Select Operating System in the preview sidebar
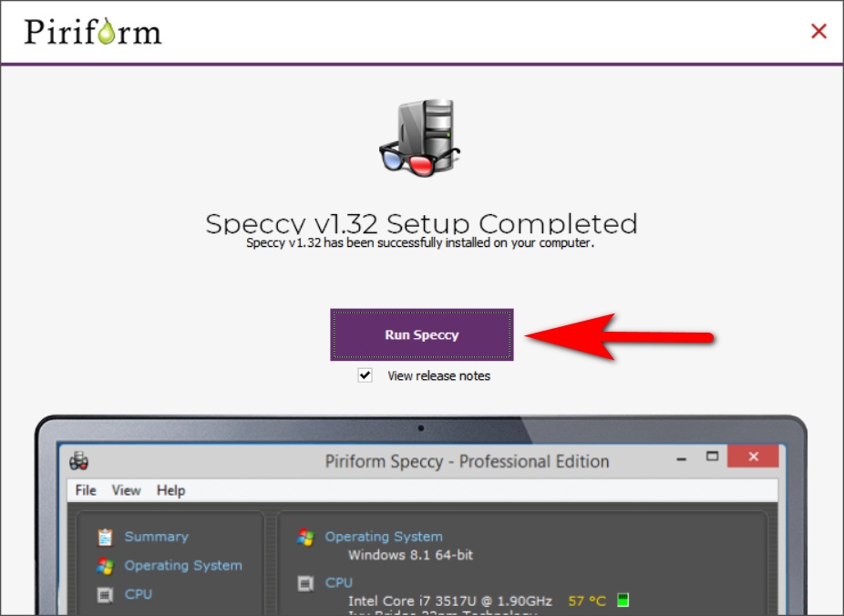 click(x=183, y=566)
